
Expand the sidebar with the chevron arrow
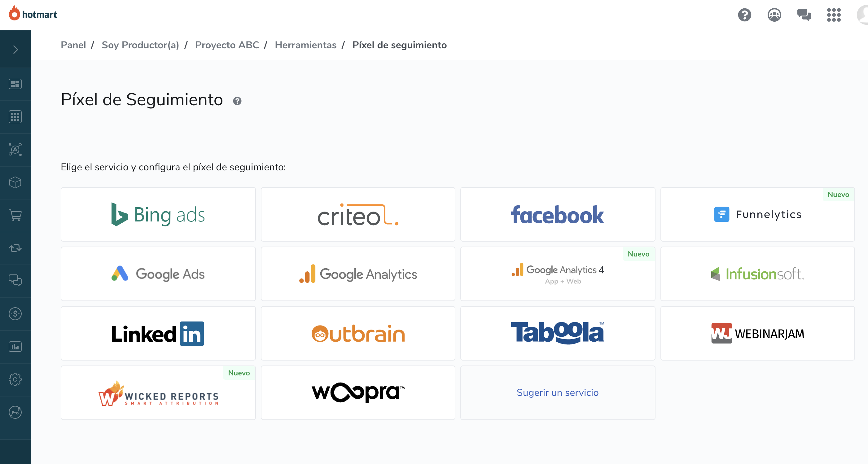coord(15,50)
